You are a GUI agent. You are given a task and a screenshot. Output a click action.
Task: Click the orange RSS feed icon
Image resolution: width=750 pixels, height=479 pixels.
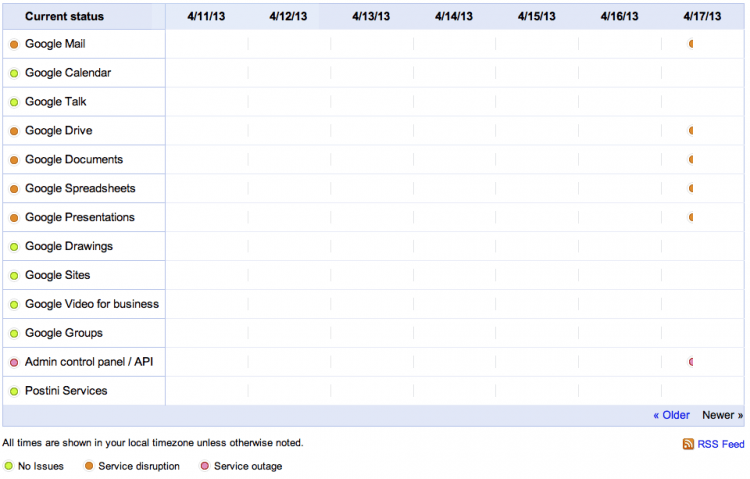tap(688, 444)
